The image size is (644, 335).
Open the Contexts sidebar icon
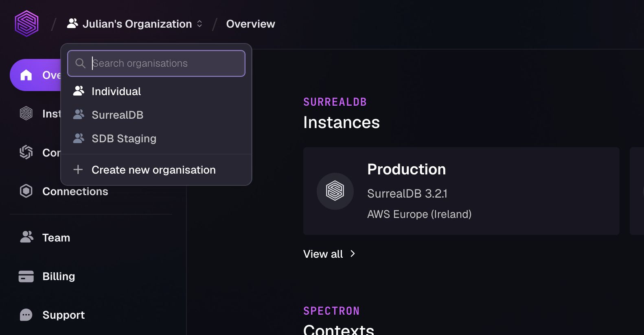click(26, 152)
